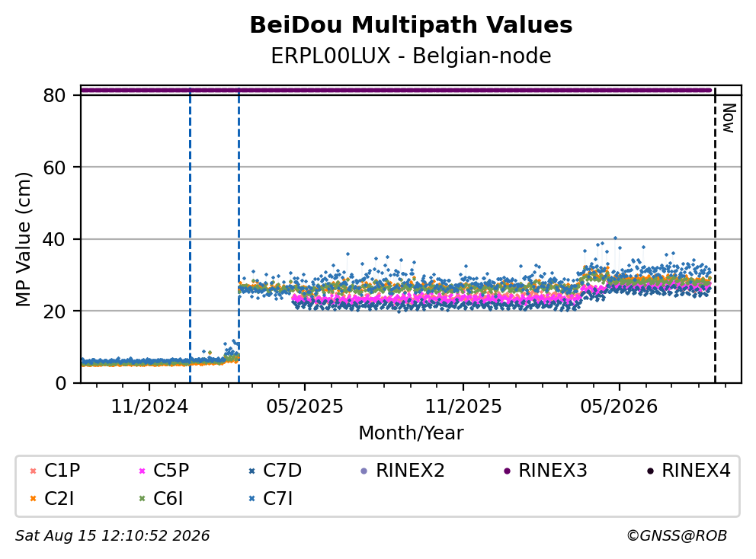756x559 pixels.
Task: Click the Now label beside the dashed line
Action: 729,118
